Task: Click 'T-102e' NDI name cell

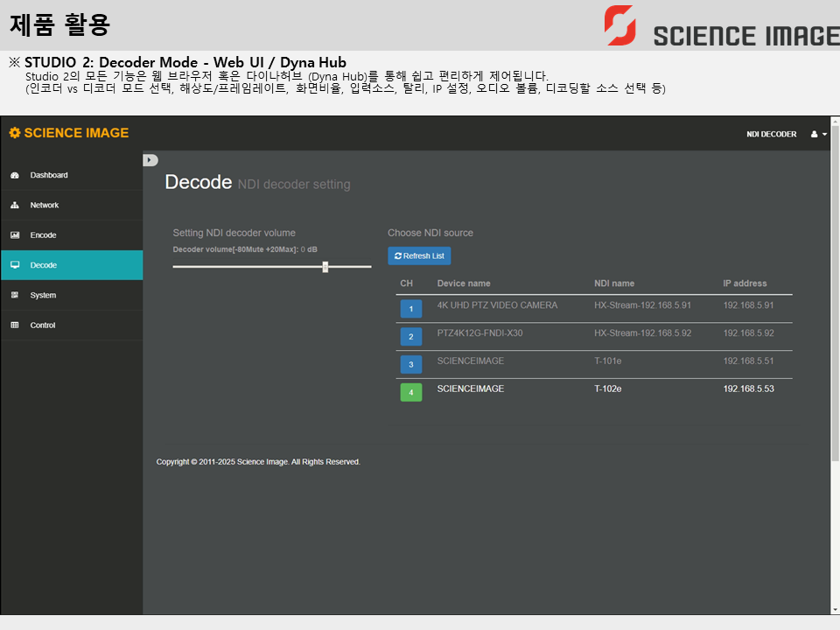Action: tap(607, 388)
